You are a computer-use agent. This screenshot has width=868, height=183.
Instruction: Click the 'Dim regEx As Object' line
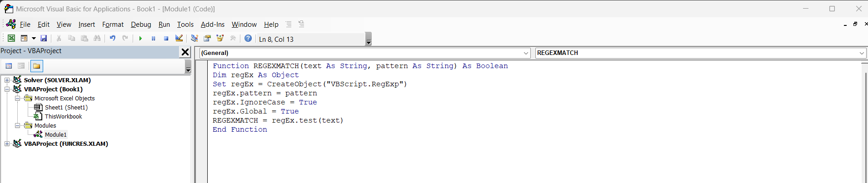coord(255,75)
